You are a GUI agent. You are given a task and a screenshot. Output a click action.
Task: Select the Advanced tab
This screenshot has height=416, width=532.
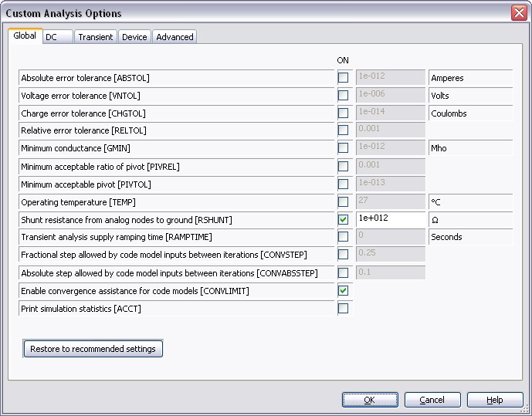[175, 37]
